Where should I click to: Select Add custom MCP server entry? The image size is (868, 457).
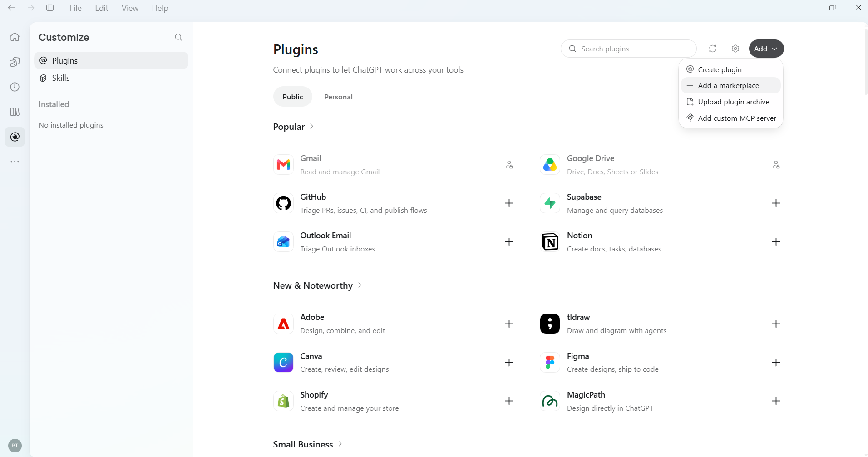(x=731, y=118)
